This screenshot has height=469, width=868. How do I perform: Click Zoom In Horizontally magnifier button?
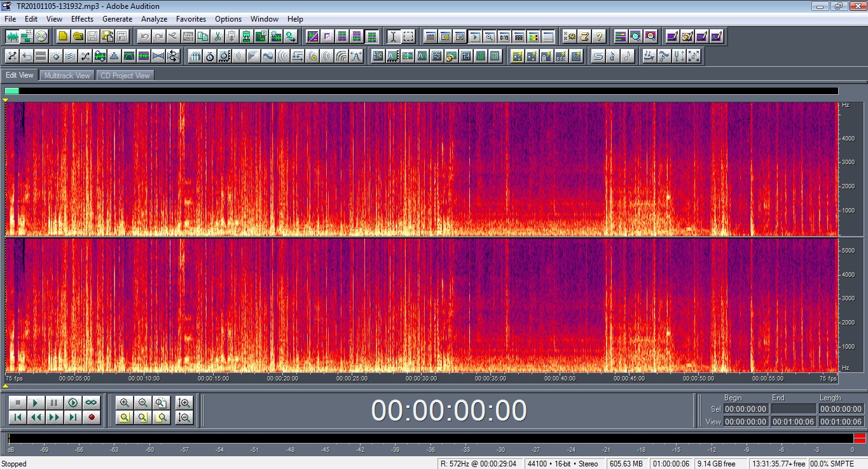click(125, 403)
